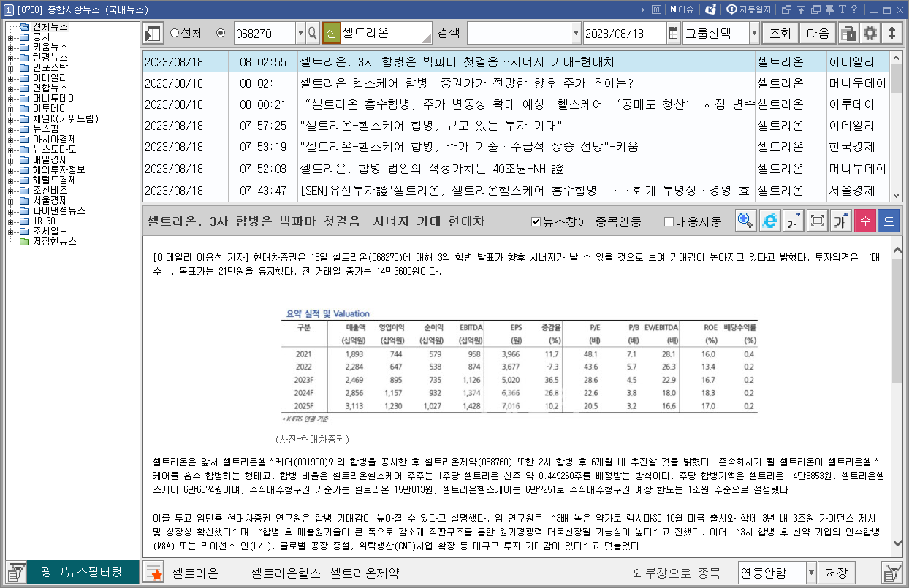Click the 조회 button
This screenshot has height=588, width=909.
(x=780, y=34)
